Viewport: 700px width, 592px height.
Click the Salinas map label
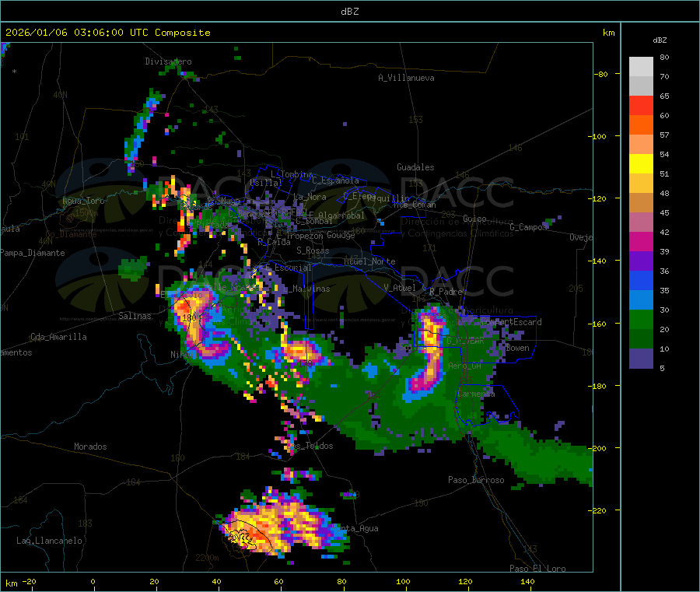click(135, 316)
